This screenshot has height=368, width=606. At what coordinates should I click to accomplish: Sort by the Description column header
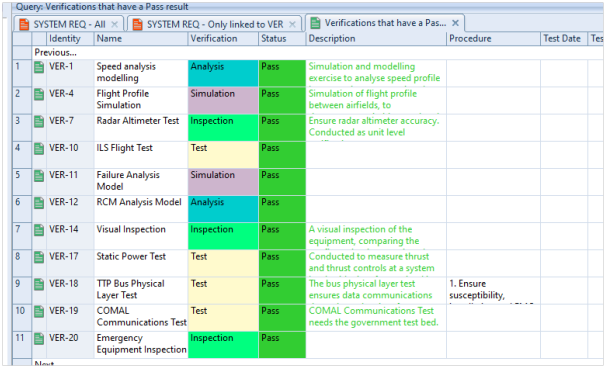[376, 39]
